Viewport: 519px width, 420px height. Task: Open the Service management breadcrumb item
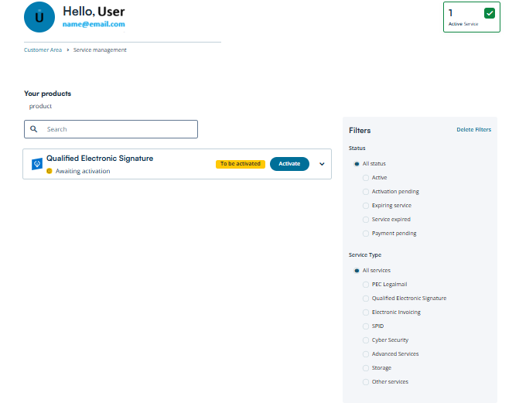(x=100, y=50)
